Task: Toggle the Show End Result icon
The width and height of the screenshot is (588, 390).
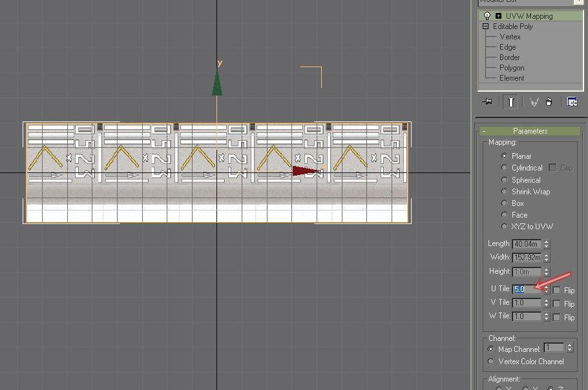Action: point(510,101)
